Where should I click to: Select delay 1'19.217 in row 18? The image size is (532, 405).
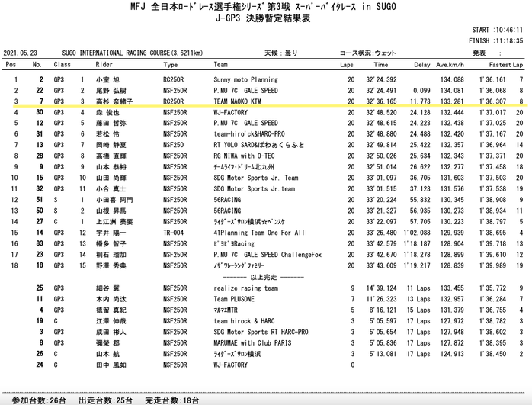[417, 266]
